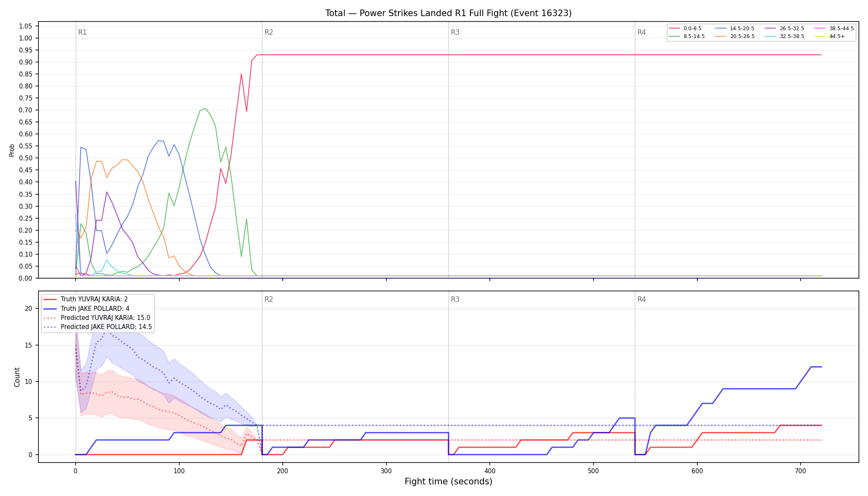The height and width of the screenshot is (496, 868).
Task: Select the "R3" round label in the probability chart
Action: click(x=455, y=32)
